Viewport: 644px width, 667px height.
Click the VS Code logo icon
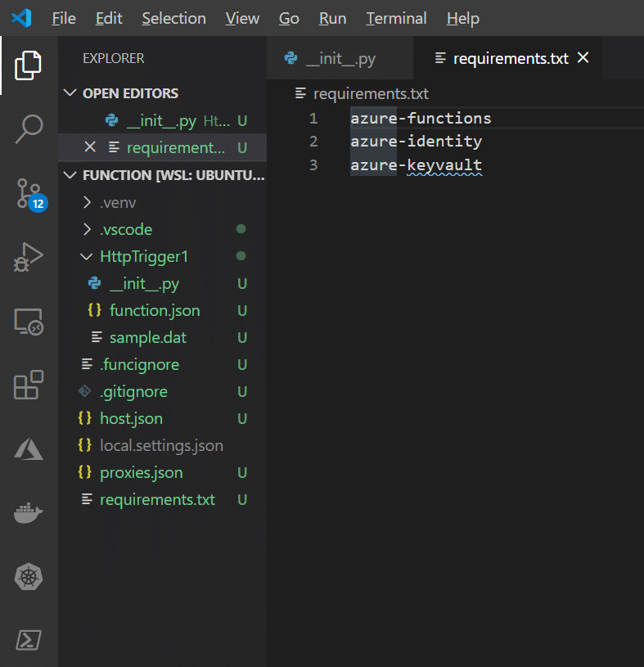click(22, 18)
